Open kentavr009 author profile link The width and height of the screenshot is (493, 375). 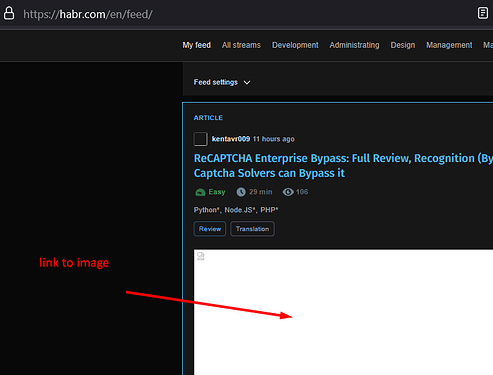coord(231,139)
